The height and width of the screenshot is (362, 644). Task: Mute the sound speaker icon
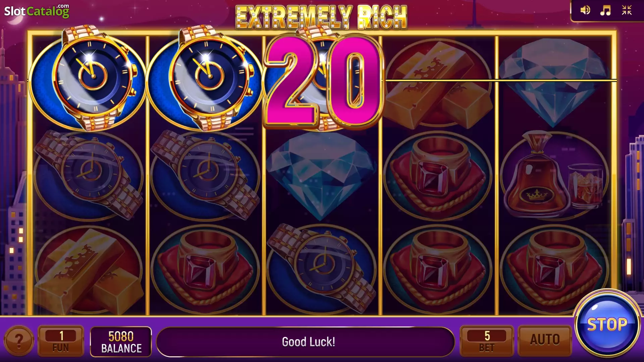(x=585, y=10)
